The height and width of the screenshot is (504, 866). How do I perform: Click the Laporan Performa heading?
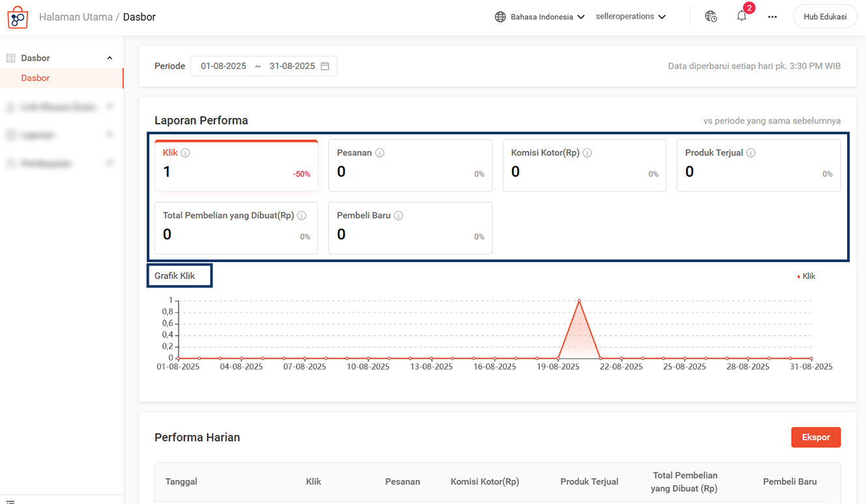tap(201, 121)
